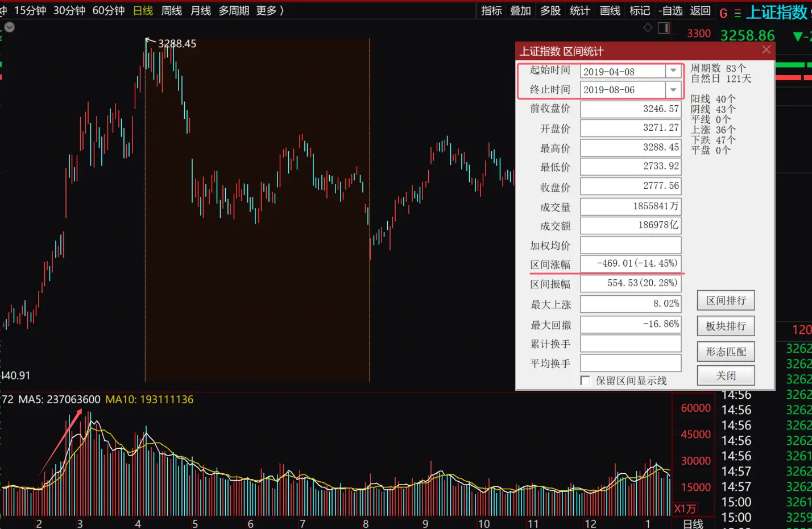The width and height of the screenshot is (812, 529).
Task: Select the 日线 daily chart tab
Action: tap(143, 11)
